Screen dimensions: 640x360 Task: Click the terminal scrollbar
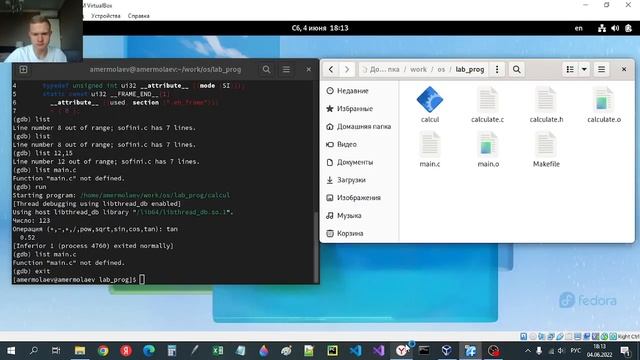point(316,247)
